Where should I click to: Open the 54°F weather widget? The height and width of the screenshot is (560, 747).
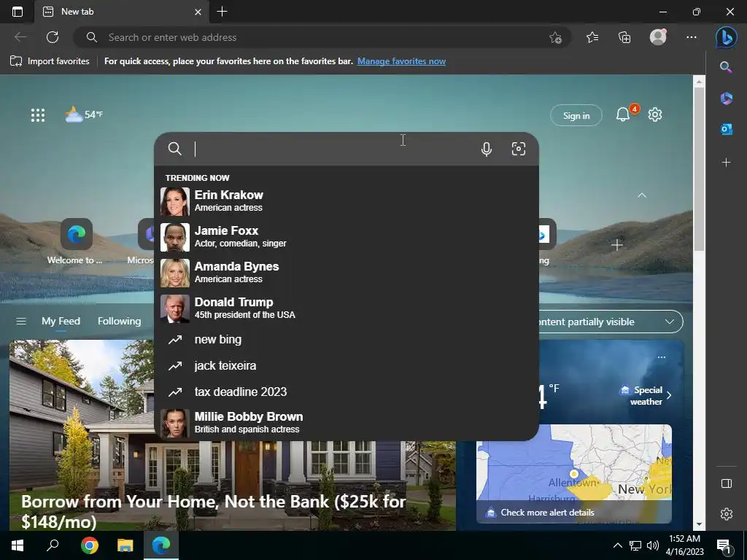click(x=84, y=114)
